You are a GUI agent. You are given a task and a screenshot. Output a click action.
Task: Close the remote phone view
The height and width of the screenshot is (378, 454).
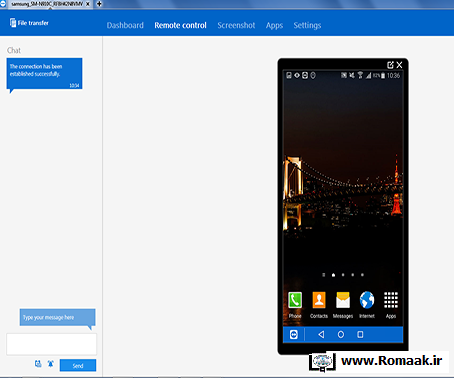click(399, 65)
